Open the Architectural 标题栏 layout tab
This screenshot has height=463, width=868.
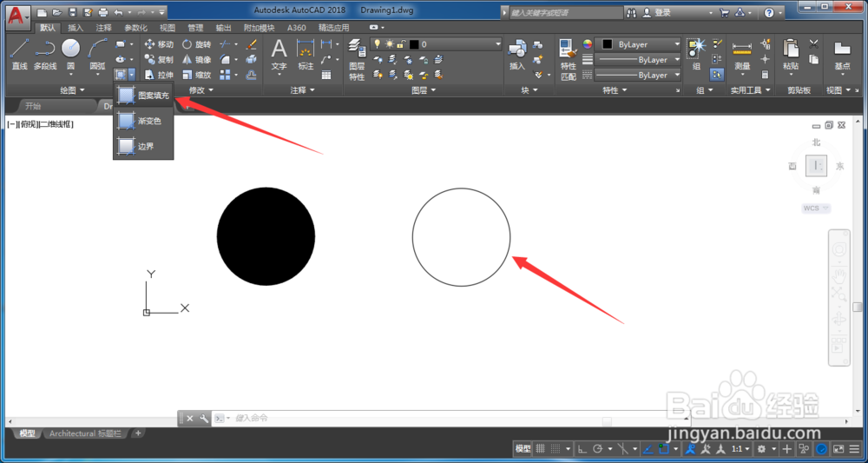click(x=85, y=433)
